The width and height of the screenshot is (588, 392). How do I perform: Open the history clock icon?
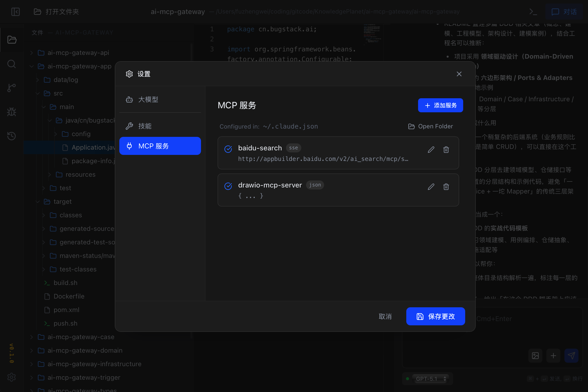[x=12, y=136]
